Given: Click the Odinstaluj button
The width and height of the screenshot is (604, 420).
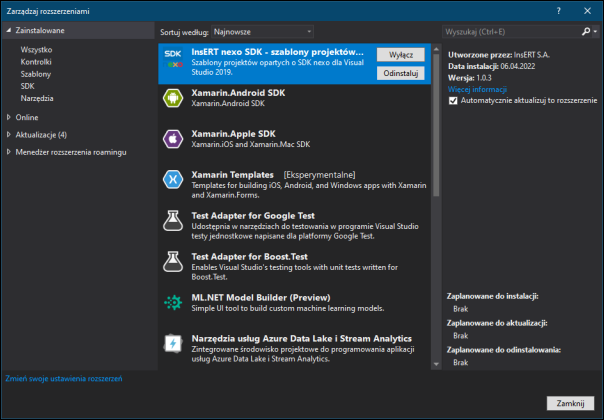Looking at the screenshot, I should (x=402, y=74).
